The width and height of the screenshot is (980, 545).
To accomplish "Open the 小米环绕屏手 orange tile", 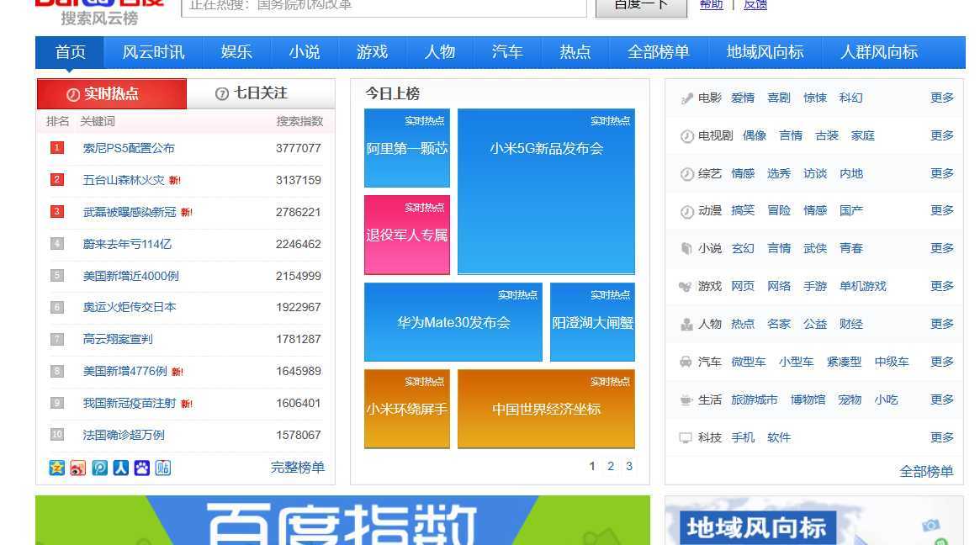I will click(x=407, y=409).
